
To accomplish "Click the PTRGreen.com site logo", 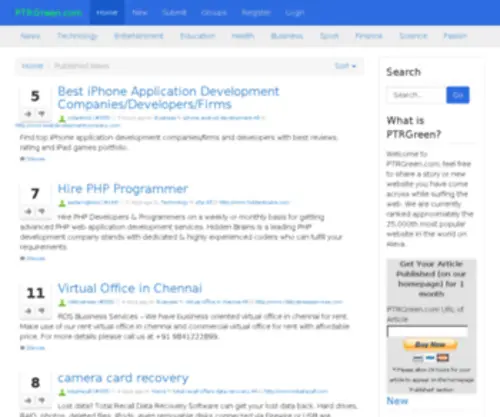I will 49,13.
